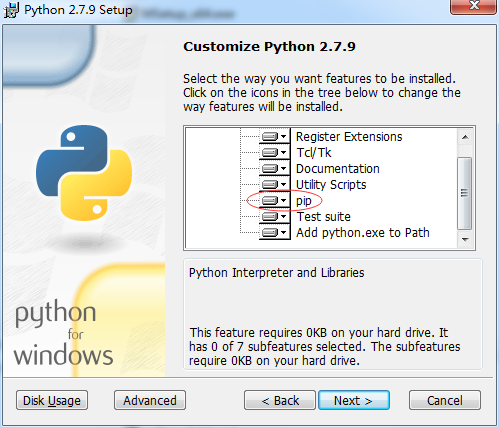This screenshot has height=428, width=499.
Task: Select the Documentation feature label
Action: (x=338, y=169)
